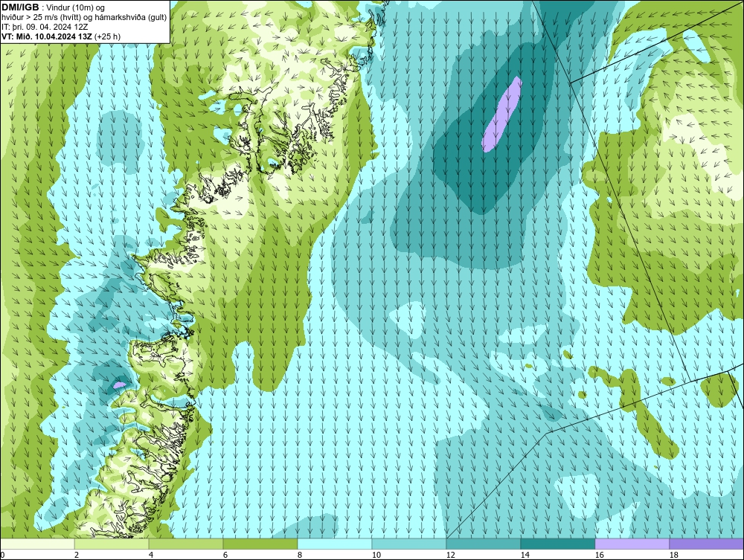Click the small lavender patch near the west coast
This screenshot has height=560, width=744.
[x=120, y=385]
